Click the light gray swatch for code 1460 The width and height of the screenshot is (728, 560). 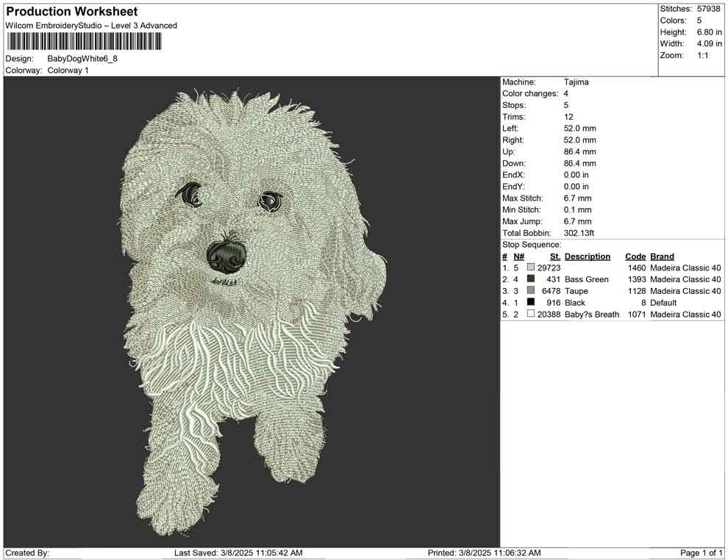point(531,268)
